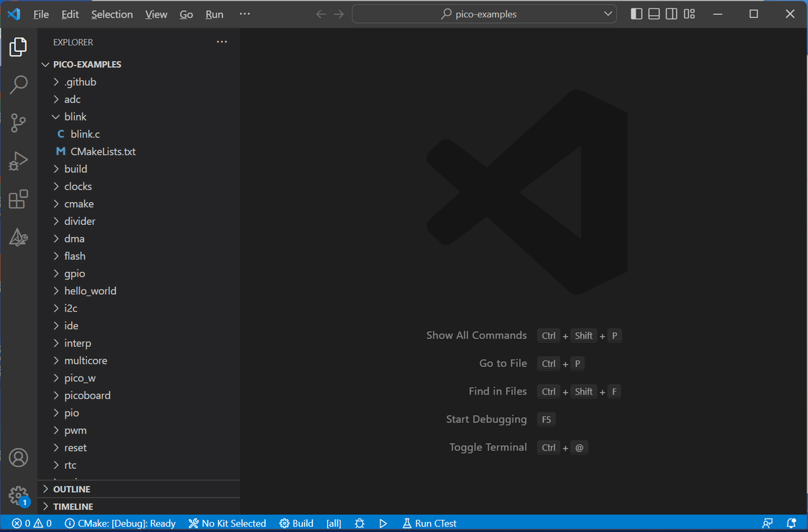Open the File menu
This screenshot has width=808, height=532.
click(x=41, y=14)
